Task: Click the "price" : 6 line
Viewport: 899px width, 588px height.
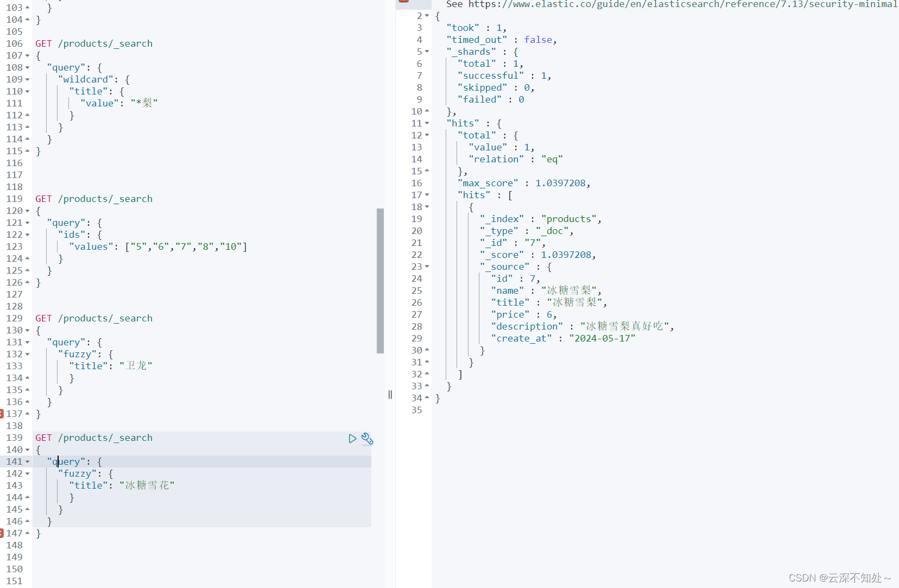Action: [524, 314]
